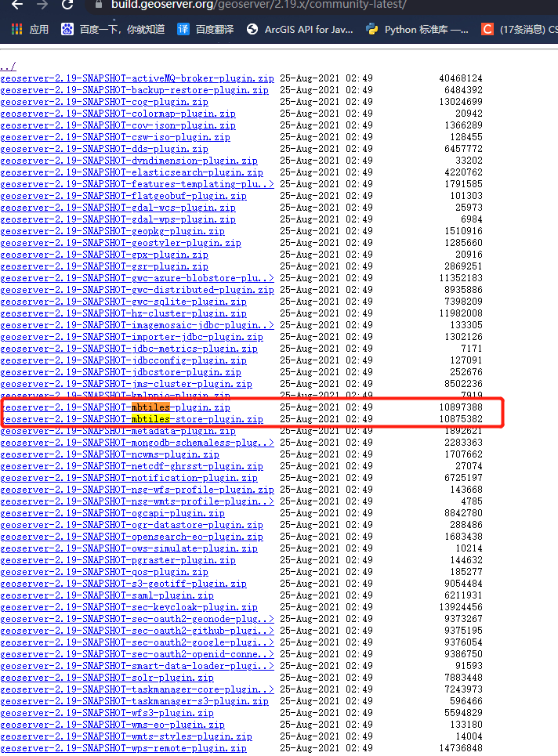Download the imagemosaic-jdbc plugin file
The width and height of the screenshot is (558, 756).
pyautogui.click(x=137, y=325)
